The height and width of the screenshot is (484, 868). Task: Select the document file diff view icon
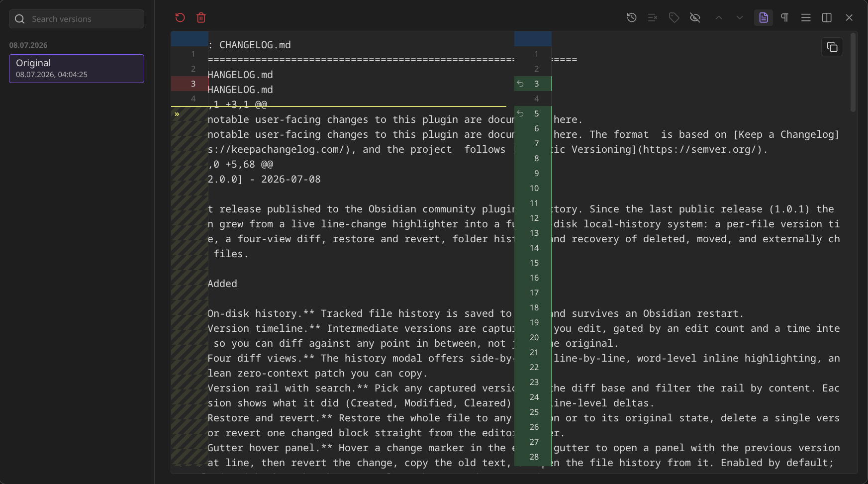click(764, 18)
